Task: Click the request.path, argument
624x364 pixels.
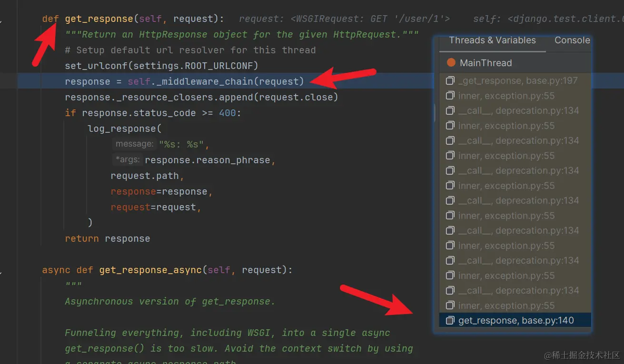Action: pos(148,176)
